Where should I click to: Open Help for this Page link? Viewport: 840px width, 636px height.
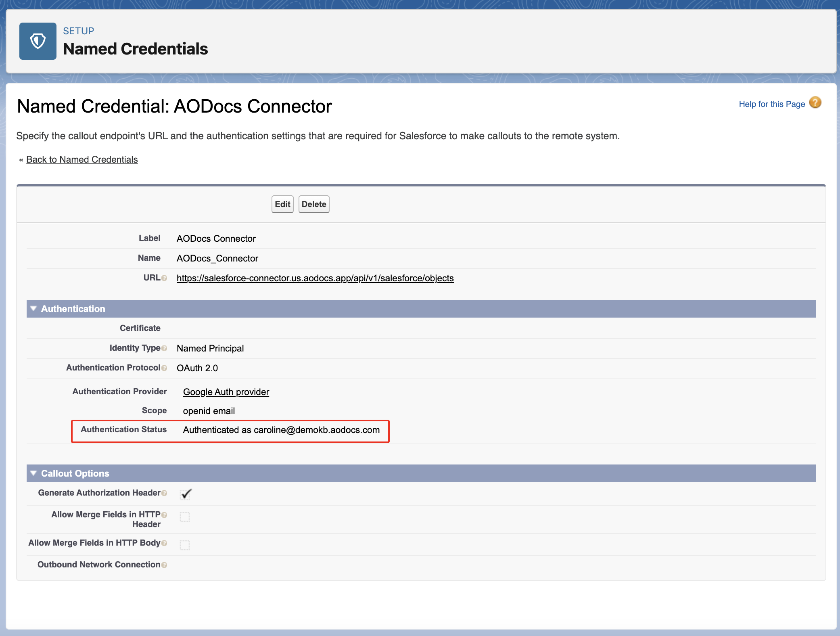[771, 104]
